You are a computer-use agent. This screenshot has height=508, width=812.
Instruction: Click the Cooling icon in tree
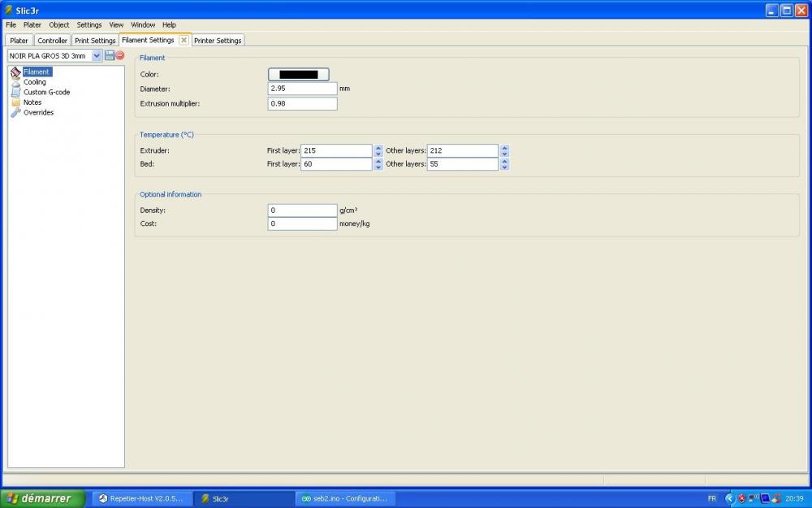pos(15,82)
